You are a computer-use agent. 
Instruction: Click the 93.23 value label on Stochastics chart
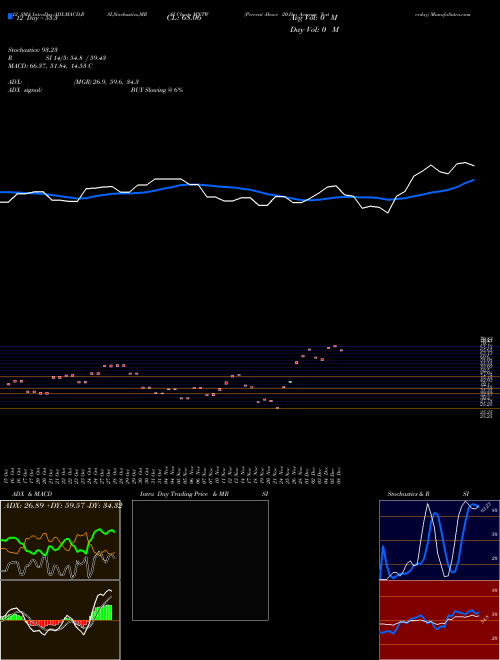pos(485,506)
